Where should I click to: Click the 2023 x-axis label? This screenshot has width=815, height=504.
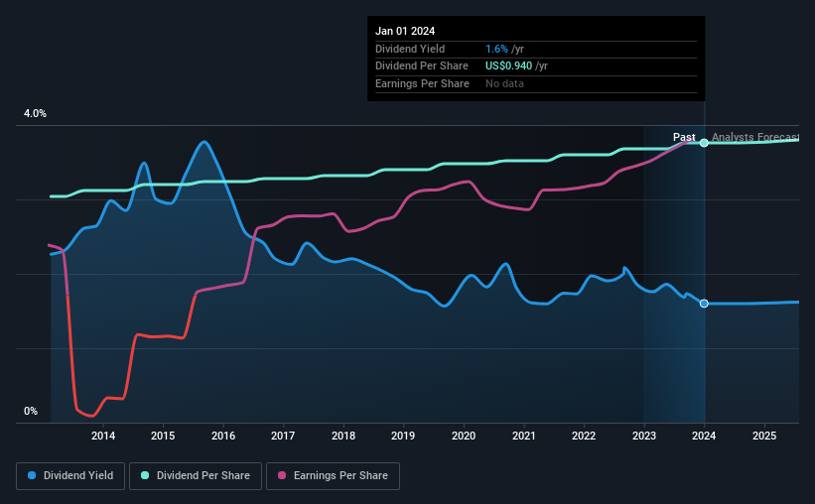[644, 436]
